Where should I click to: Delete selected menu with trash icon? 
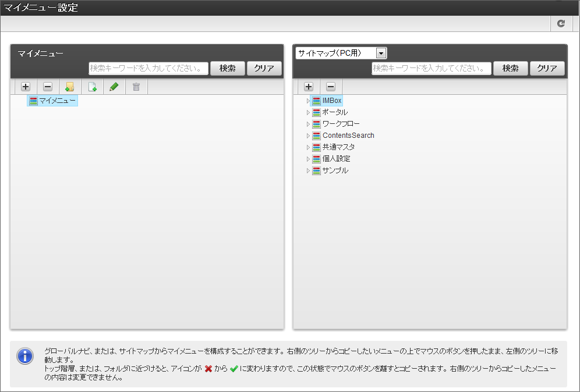[x=136, y=87]
